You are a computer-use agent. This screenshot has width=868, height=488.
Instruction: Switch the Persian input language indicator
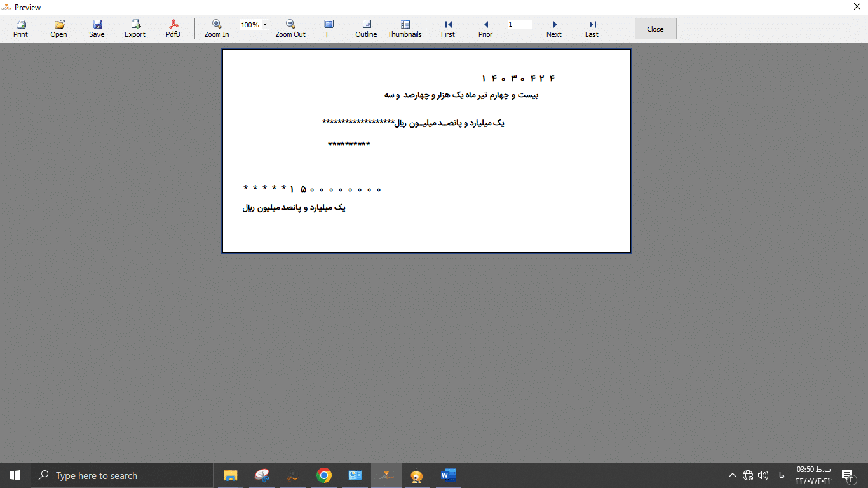781,475
